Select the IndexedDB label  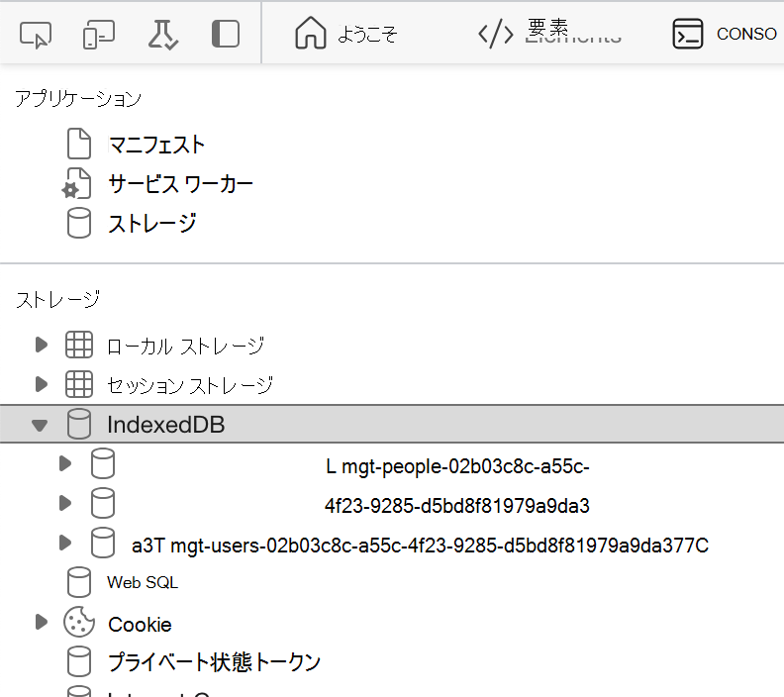click(x=166, y=425)
